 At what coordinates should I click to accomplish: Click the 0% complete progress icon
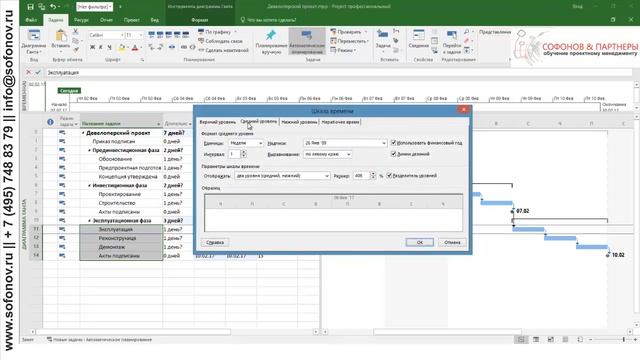(x=151, y=35)
